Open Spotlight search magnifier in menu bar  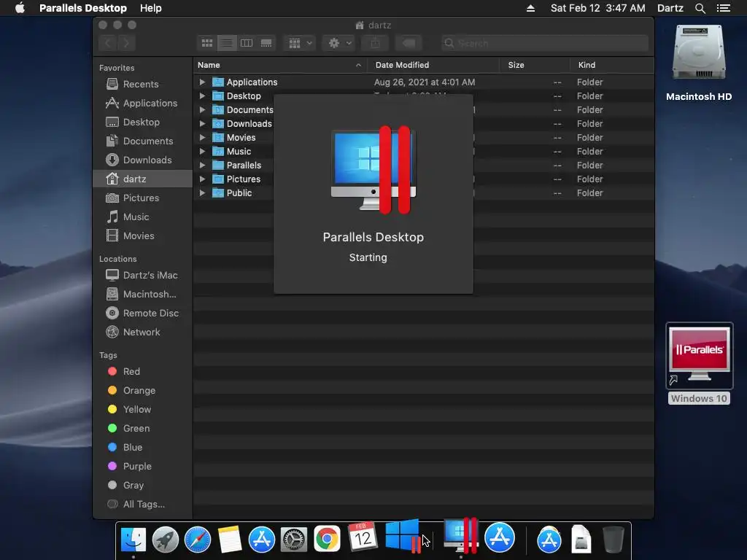click(x=700, y=8)
